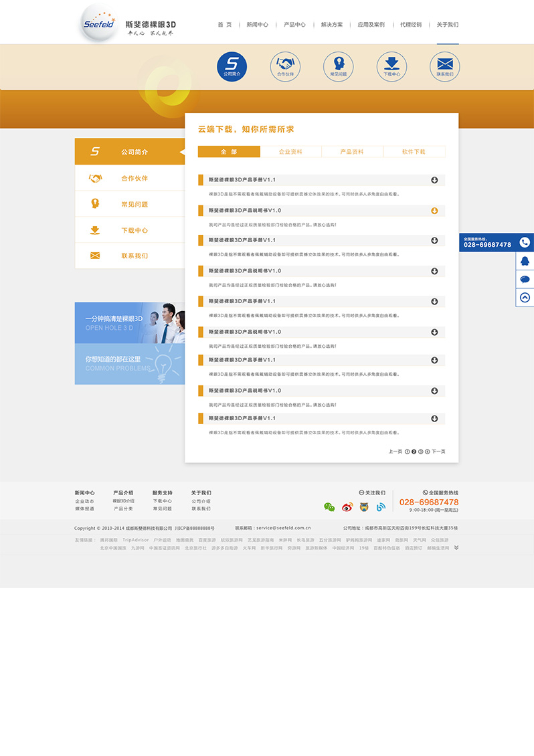
Task: Open 解决方案 in the top navigation
Action: (x=331, y=25)
